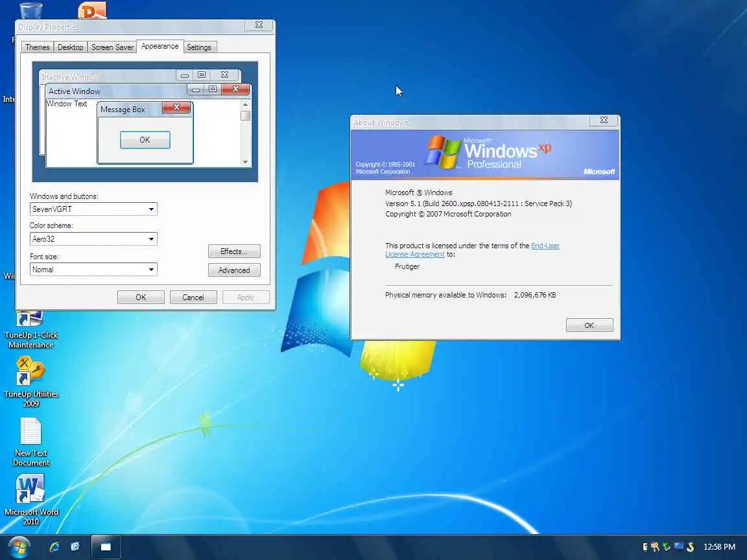Click preview scrollbar down arrow
Screen dimensions: 747x560
245,162
